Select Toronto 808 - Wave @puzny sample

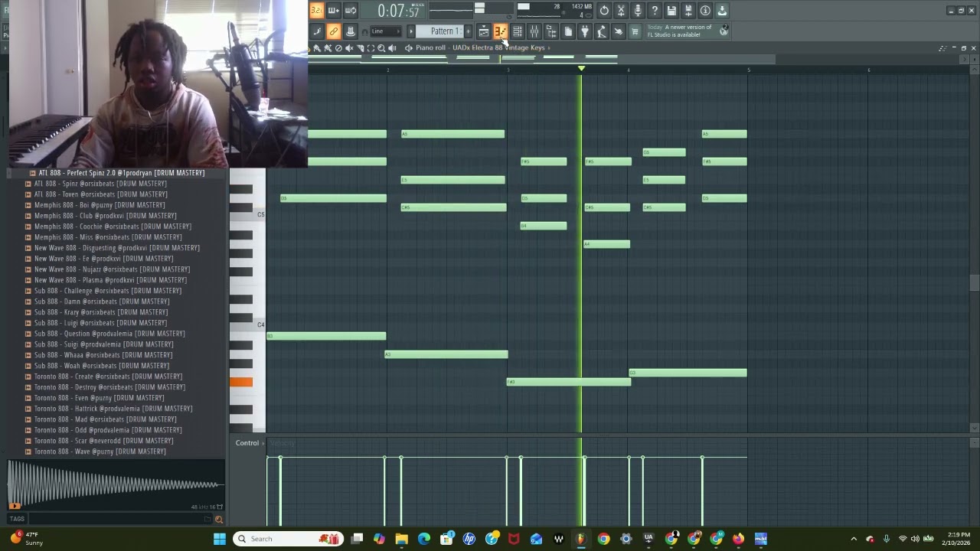click(x=100, y=452)
